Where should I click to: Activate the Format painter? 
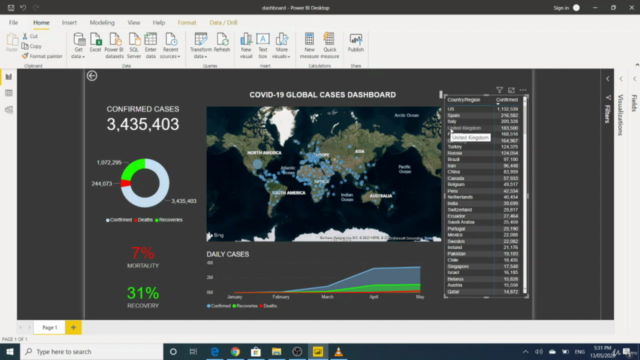pos(42,56)
